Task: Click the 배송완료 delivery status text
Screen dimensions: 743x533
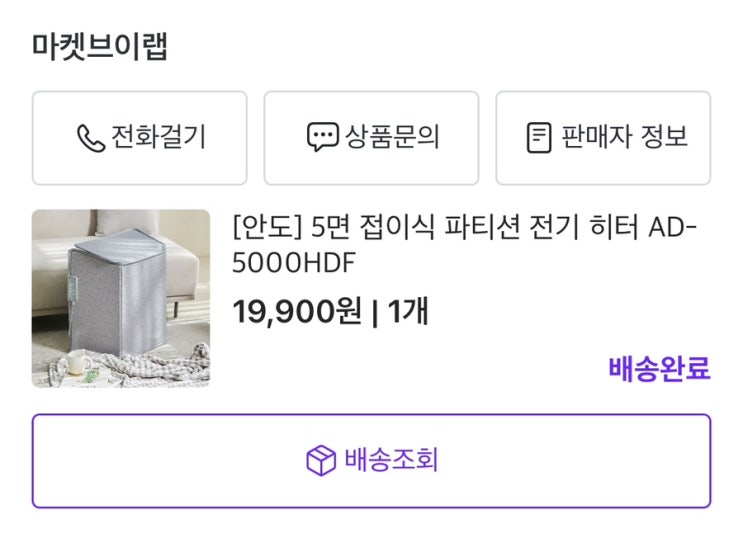Action: (x=659, y=369)
